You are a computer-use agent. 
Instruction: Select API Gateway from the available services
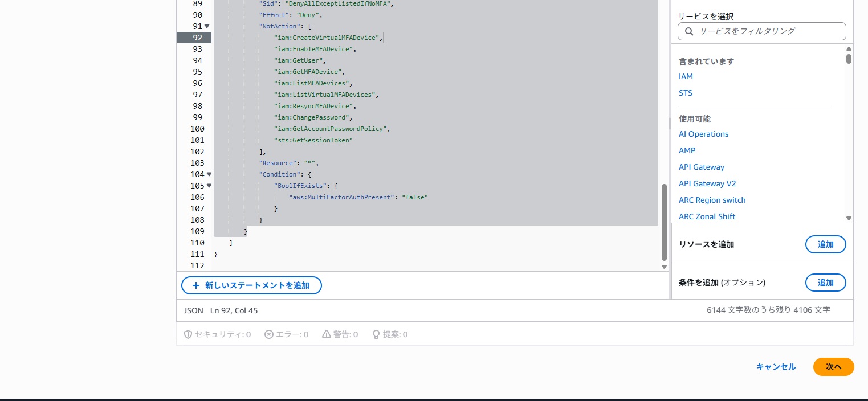(x=701, y=167)
